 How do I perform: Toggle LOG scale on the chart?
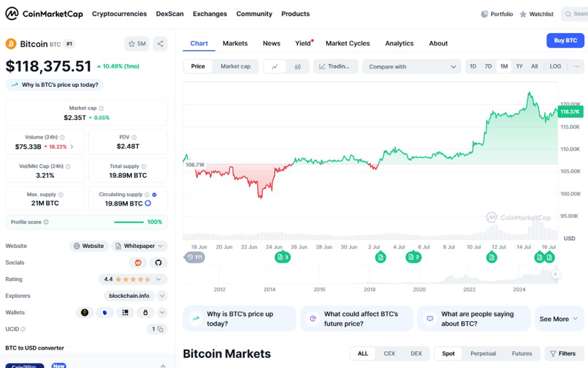click(555, 67)
